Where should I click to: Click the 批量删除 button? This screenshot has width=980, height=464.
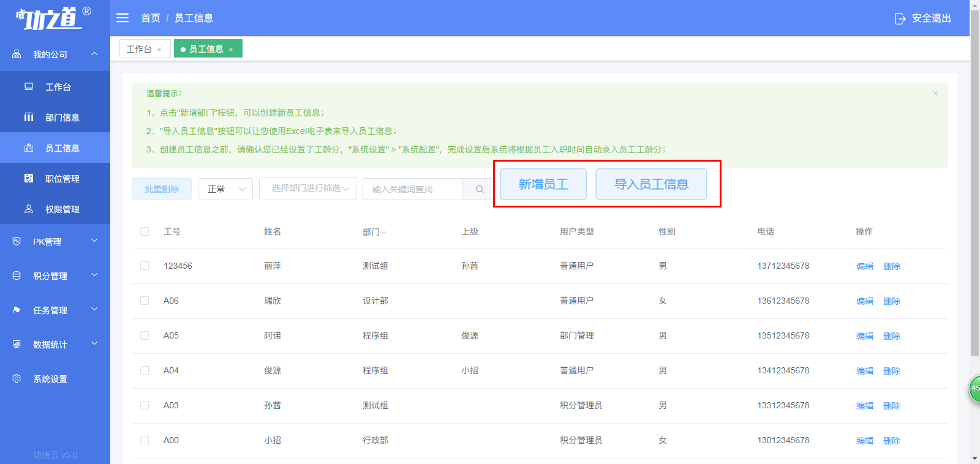pyautogui.click(x=162, y=189)
